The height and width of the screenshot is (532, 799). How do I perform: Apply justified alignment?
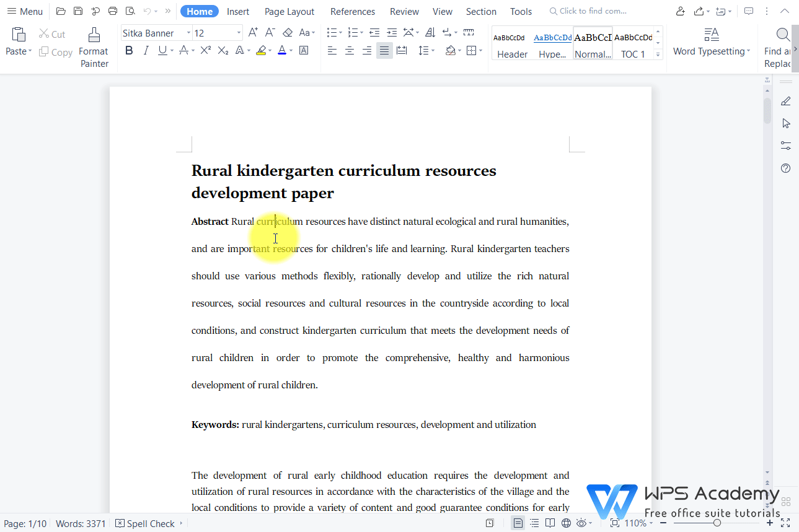click(x=384, y=50)
